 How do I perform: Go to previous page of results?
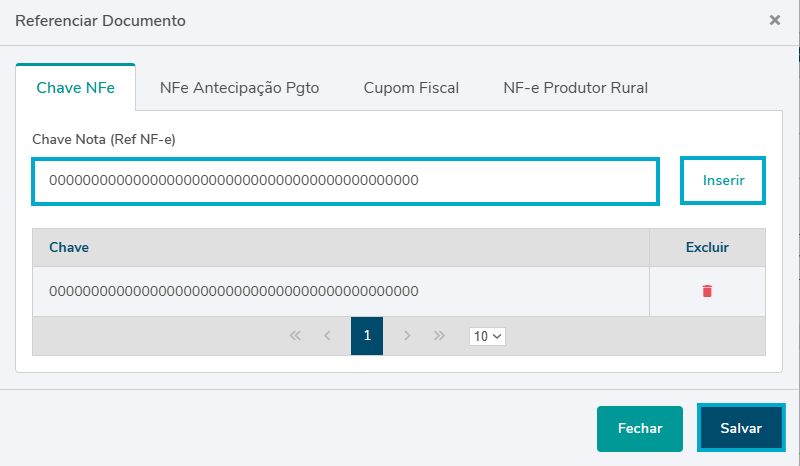[x=327, y=336]
